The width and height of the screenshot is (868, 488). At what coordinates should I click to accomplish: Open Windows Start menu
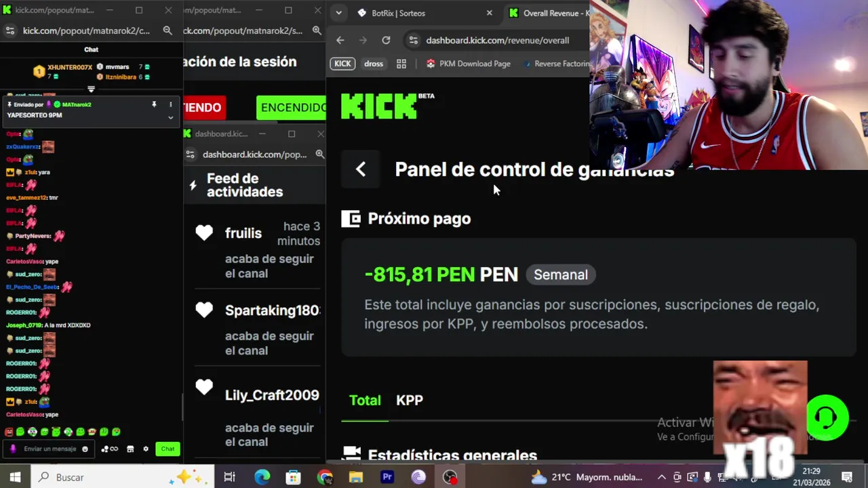click(15, 477)
